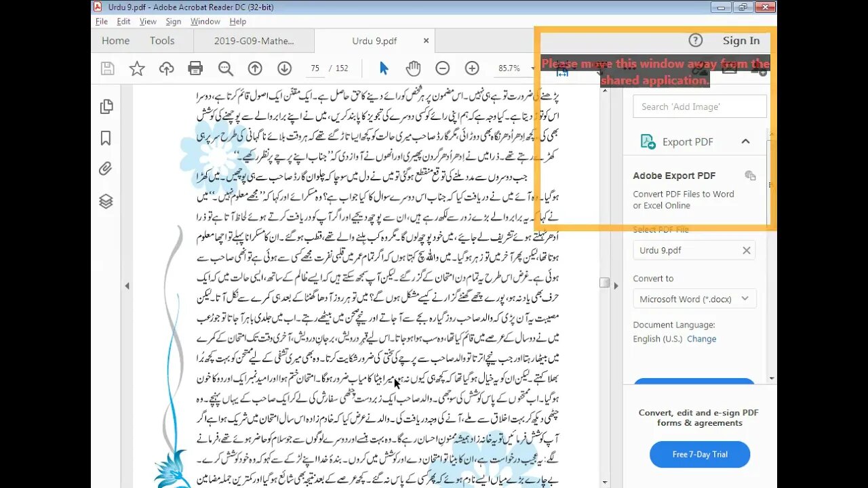Click the Save file icon
The image size is (868, 488).
107,68
